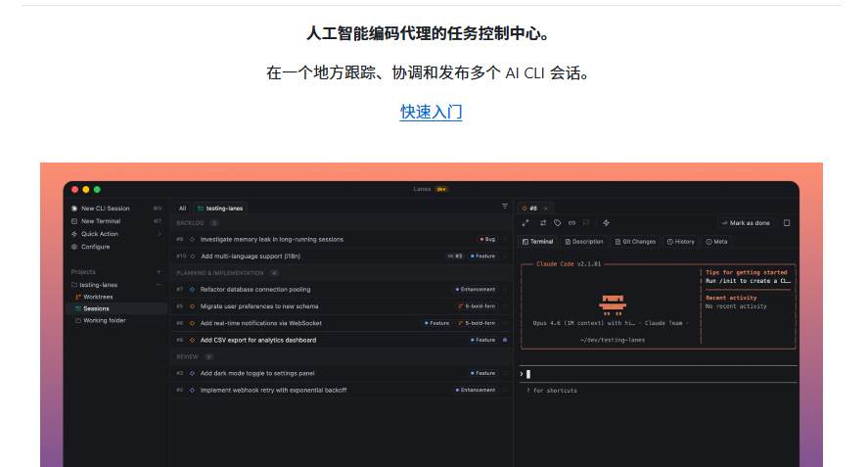
Task: Add a project with the Projects plus icon
Action: (x=159, y=271)
